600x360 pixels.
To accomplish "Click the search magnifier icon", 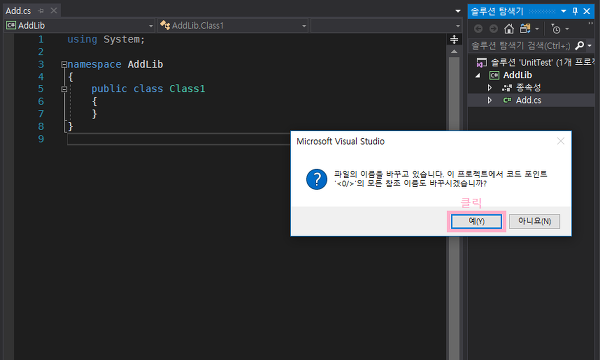I will coord(580,46).
